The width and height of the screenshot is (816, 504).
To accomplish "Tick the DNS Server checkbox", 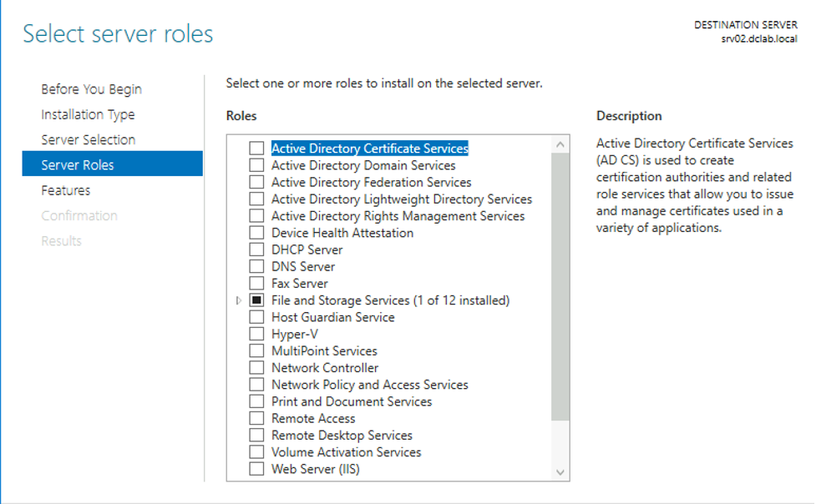I will click(x=256, y=266).
